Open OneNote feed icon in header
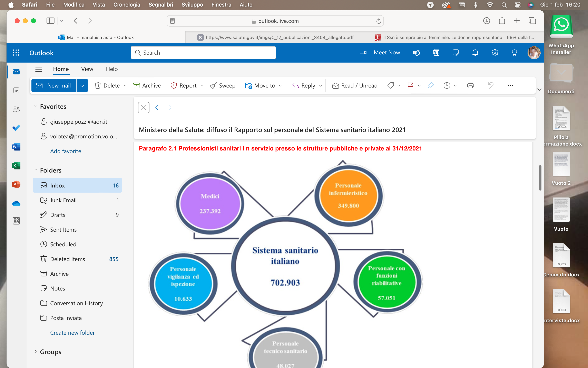This screenshot has height=368, width=588. pos(436,53)
